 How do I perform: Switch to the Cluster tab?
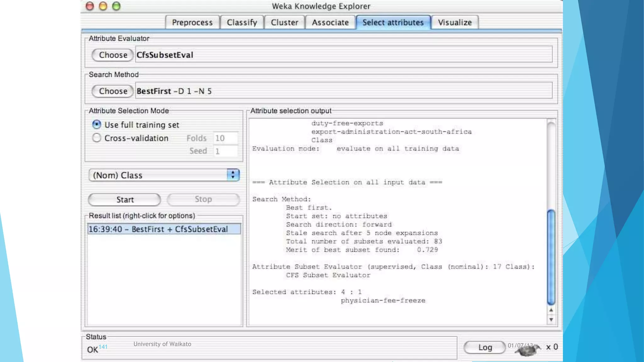(x=284, y=23)
